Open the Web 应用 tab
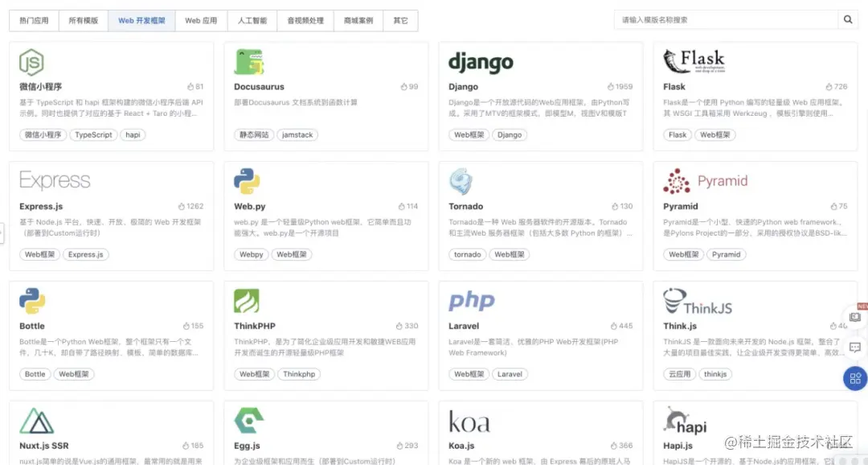 point(201,20)
